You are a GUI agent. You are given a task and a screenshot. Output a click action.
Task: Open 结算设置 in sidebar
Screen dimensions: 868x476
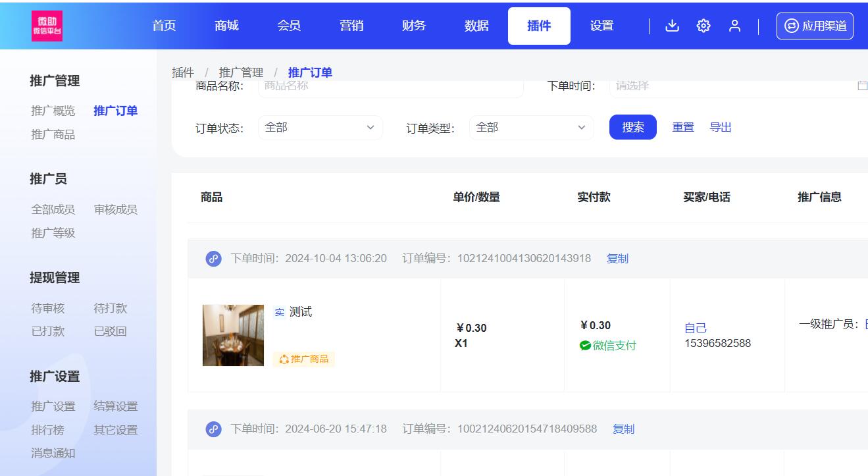(116, 406)
